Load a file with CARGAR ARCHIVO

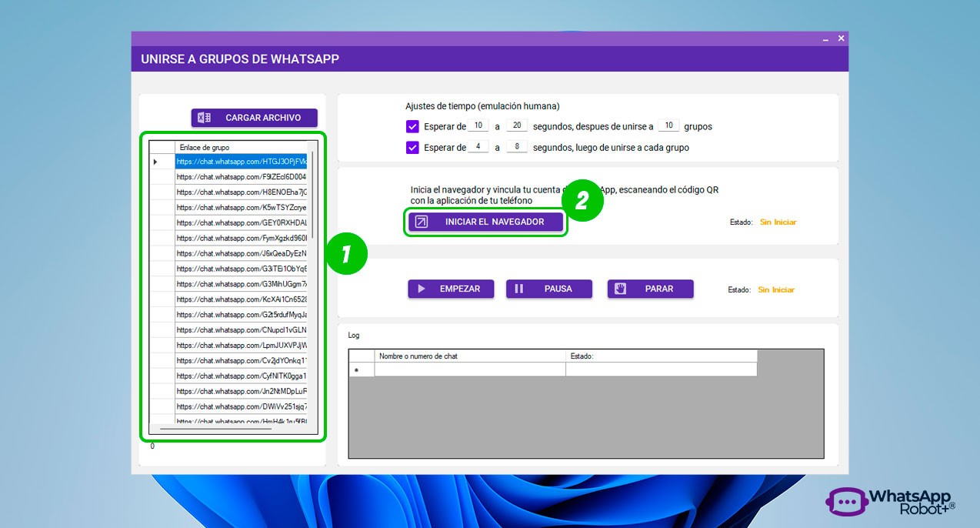(255, 118)
